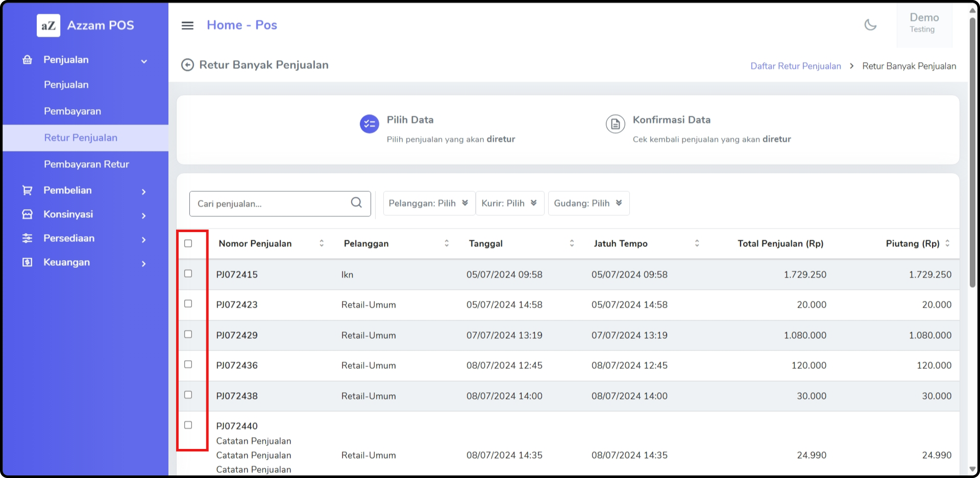Viewport: 980px width, 478px height.
Task: Click the back arrow beside Retur Banyak Penjualan
Action: tap(187, 65)
